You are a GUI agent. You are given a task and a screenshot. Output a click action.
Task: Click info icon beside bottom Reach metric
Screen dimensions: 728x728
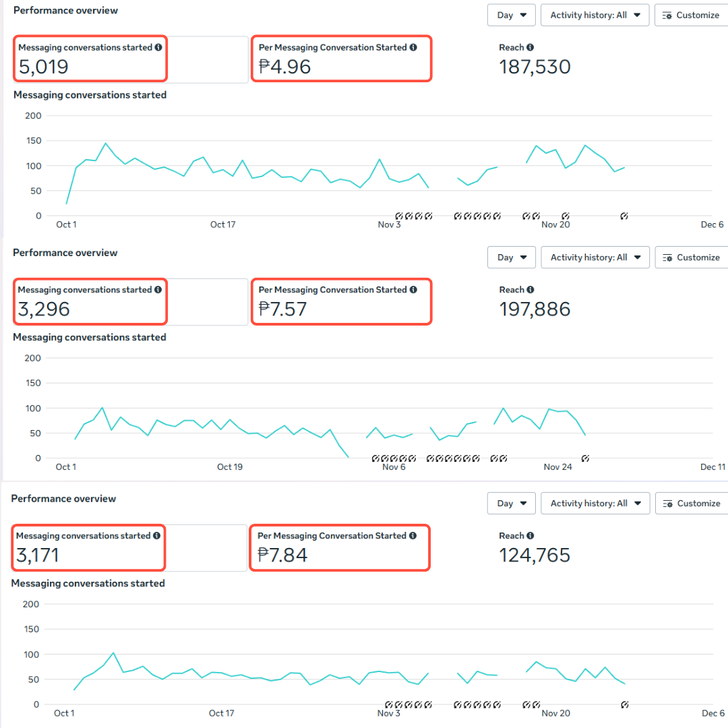530,536
